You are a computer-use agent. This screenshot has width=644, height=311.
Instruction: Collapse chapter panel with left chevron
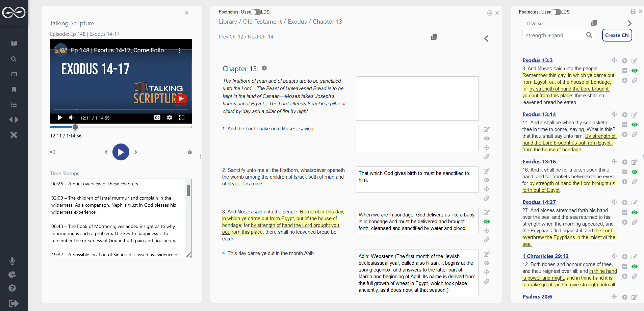pos(486,38)
